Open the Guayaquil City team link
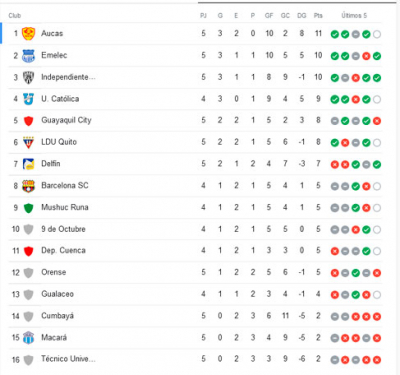 click(66, 120)
